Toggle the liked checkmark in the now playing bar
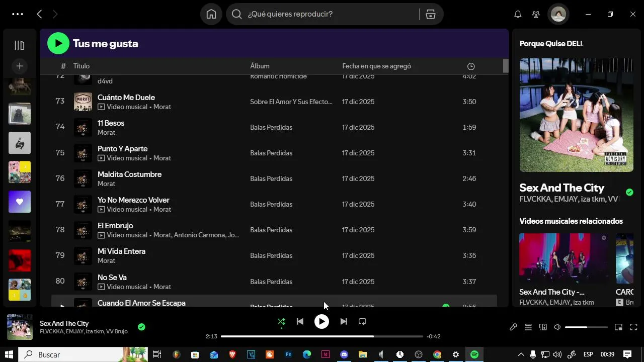The image size is (644, 362). (x=141, y=327)
